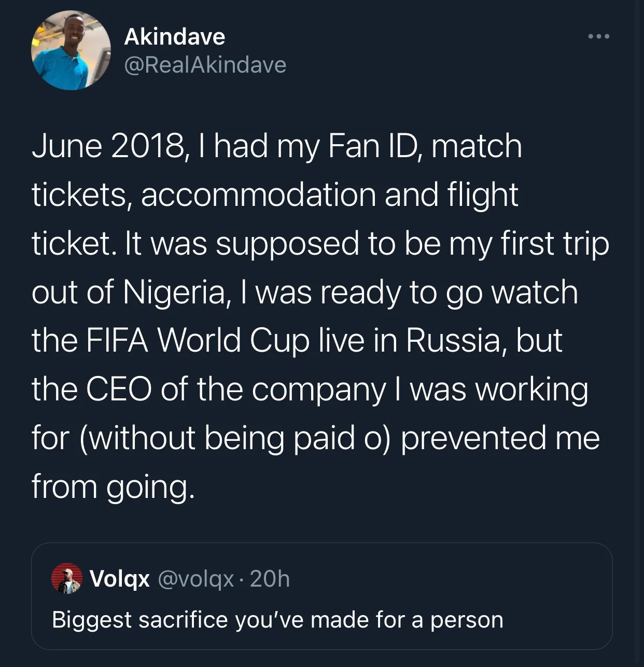Screen dimensions: 644x667
Task: Click the word 'Russia' in tweet
Action: tap(453, 341)
